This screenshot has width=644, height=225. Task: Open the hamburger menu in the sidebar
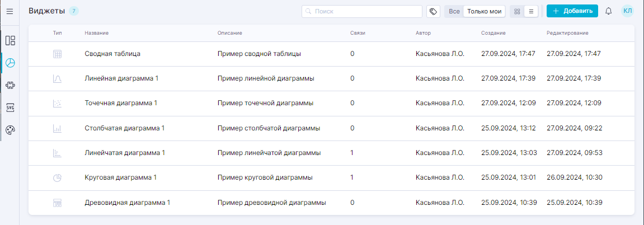click(10, 11)
